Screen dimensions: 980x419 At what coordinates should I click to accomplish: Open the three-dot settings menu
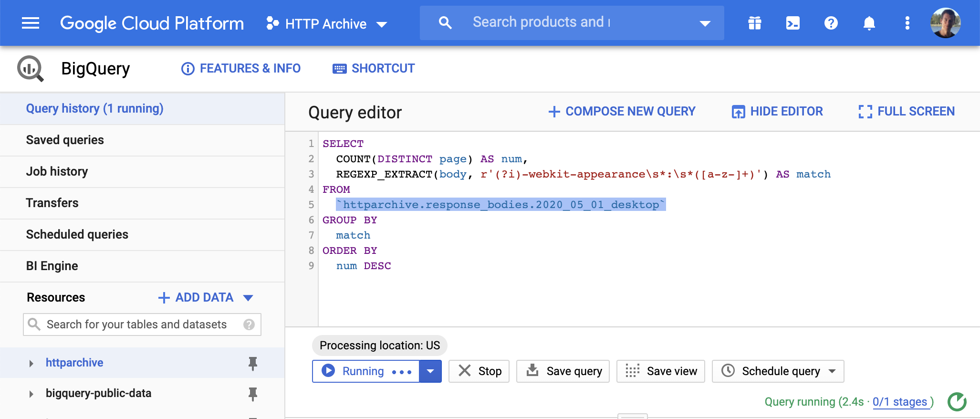[907, 23]
